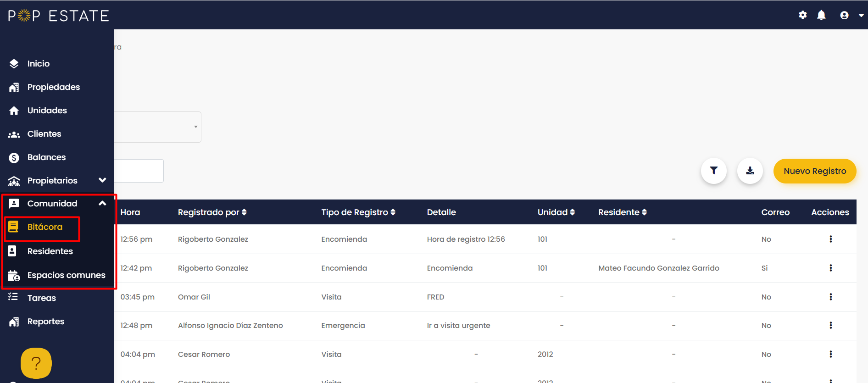This screenshot has width=868, height=383.
Task: Open the user account avatar icon
Action: coord(844,15)
